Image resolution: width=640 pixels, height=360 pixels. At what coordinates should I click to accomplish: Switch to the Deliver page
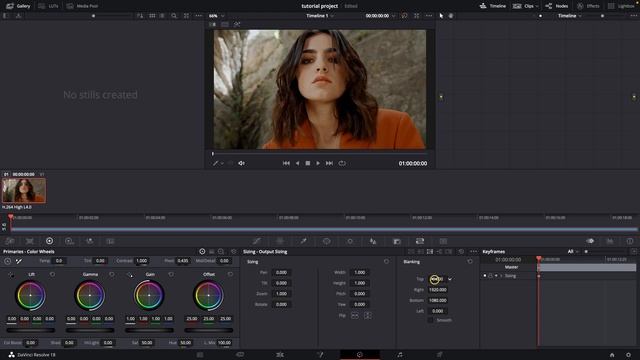(440, 355)
